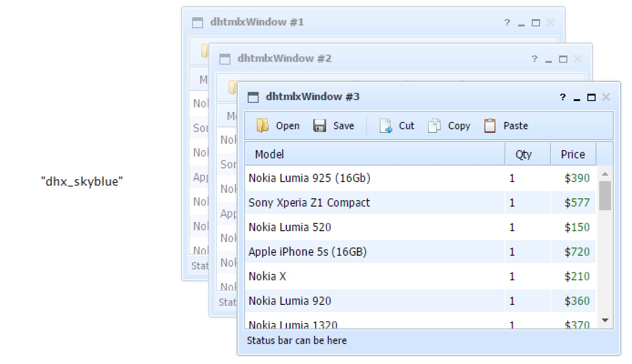The width and height of the screenshot is (632, 364).
Task: Select the Apple iPhone 5s (16GB) row
Action: pos(420,252)
